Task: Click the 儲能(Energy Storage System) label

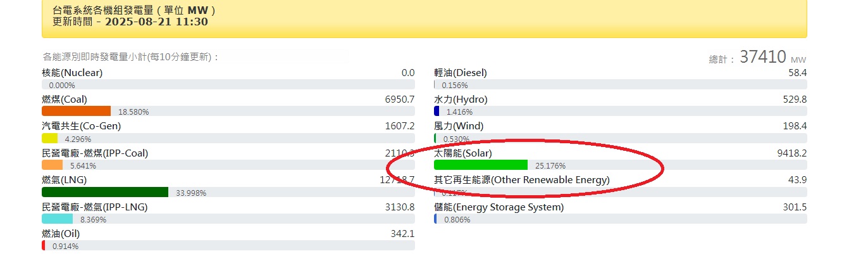Action: point(499,207)
